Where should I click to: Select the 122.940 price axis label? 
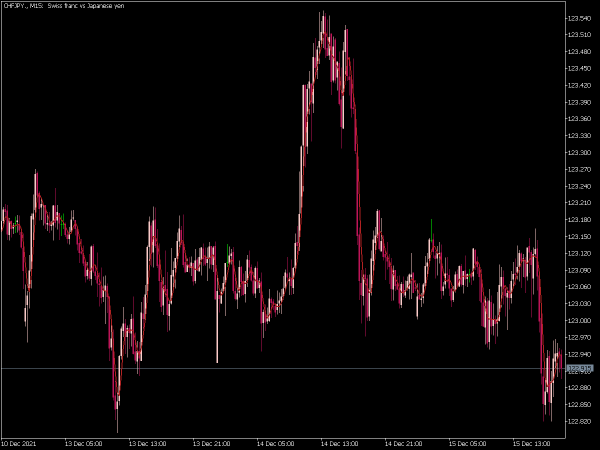[579, 354]
